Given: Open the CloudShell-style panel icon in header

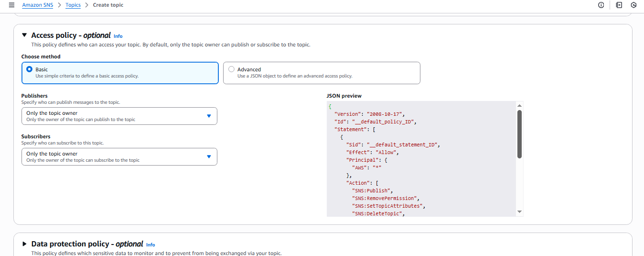Looking at the screenshot, I should point(619,5).
